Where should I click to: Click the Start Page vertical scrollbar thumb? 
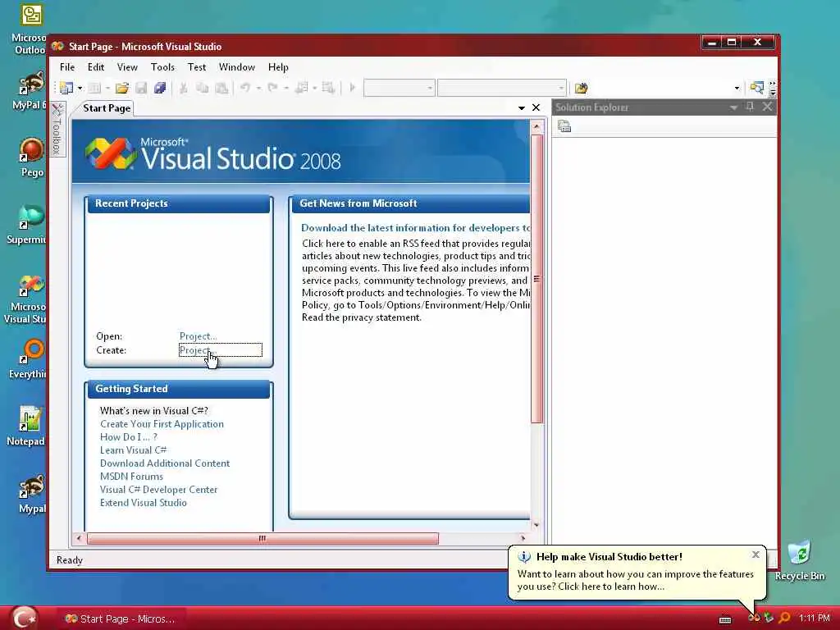tap(536, 279)
